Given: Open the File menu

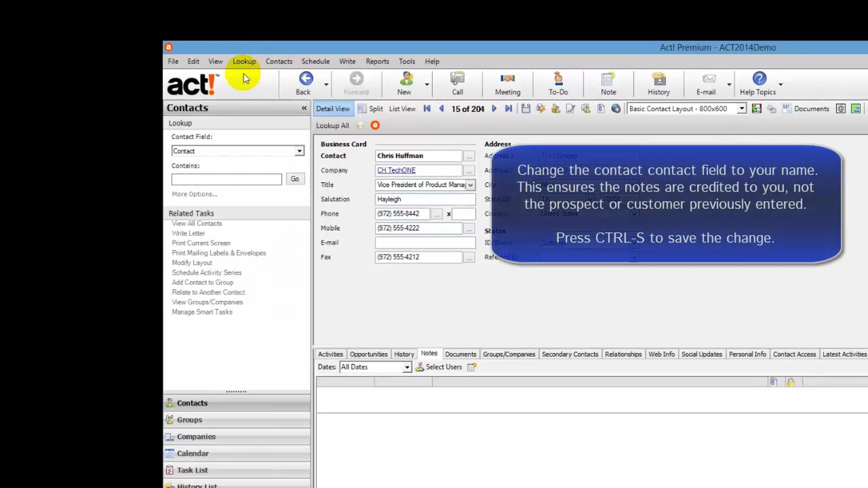Looking at the screenshot, I should [173, 61].
